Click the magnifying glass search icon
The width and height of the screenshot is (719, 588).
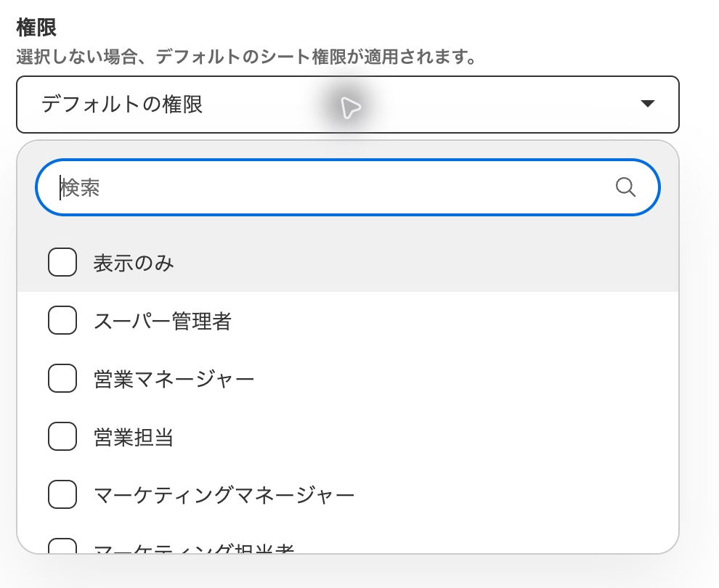(x=625, y=187)
